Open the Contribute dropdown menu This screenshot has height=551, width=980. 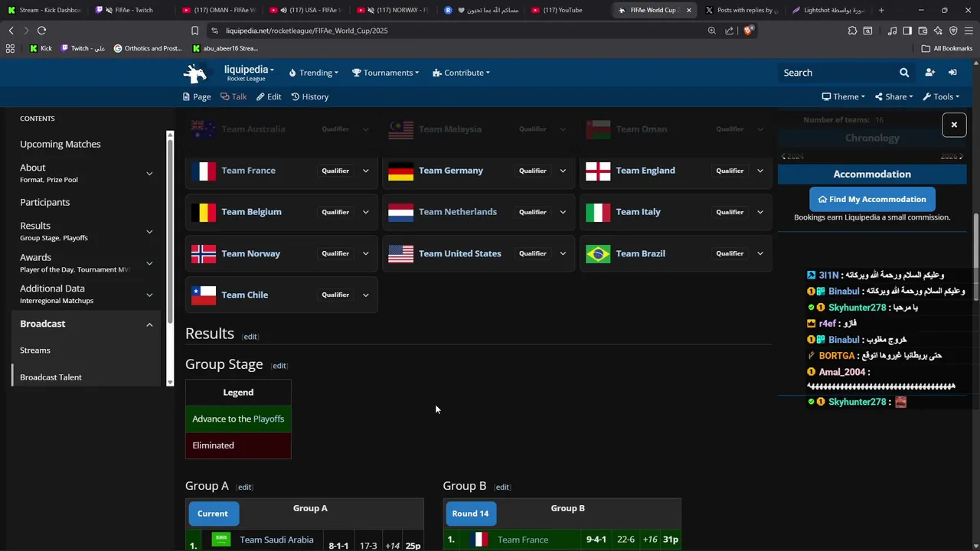tap(461, 73)
